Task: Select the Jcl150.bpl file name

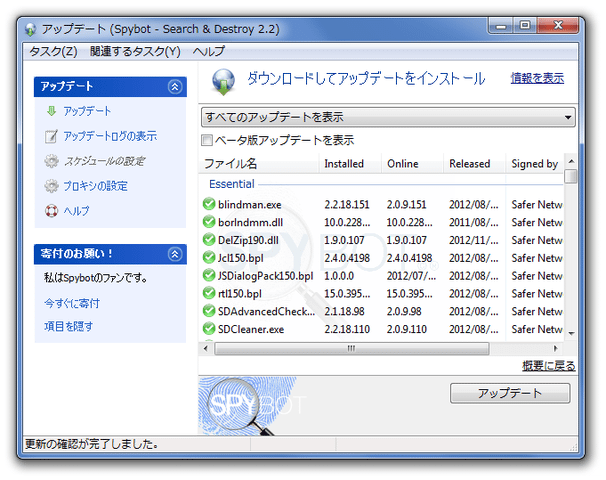Action: pos(240,258)
